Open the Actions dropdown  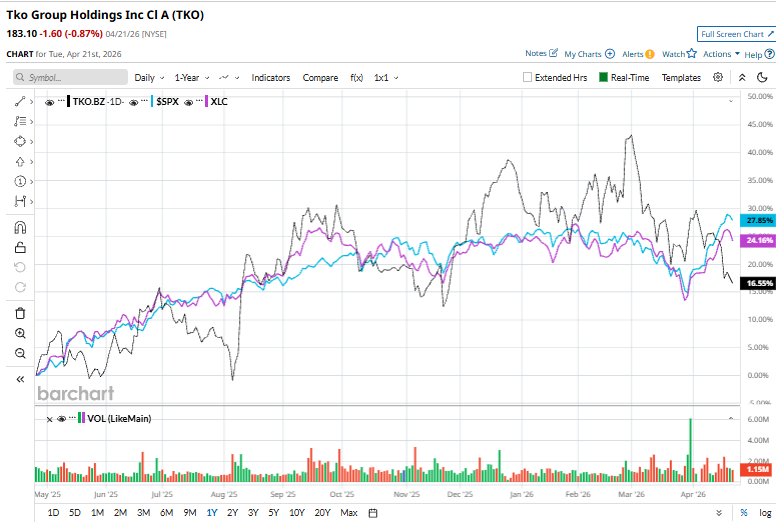point(722,54)
